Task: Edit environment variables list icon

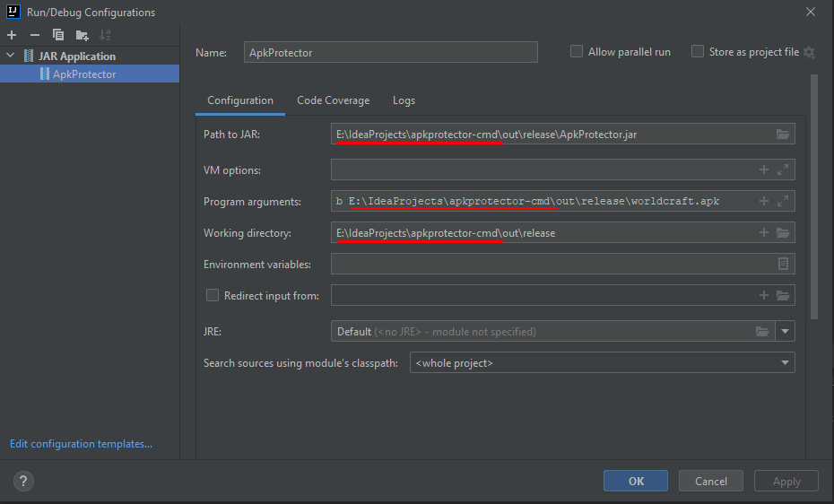Action: [783, 264]
